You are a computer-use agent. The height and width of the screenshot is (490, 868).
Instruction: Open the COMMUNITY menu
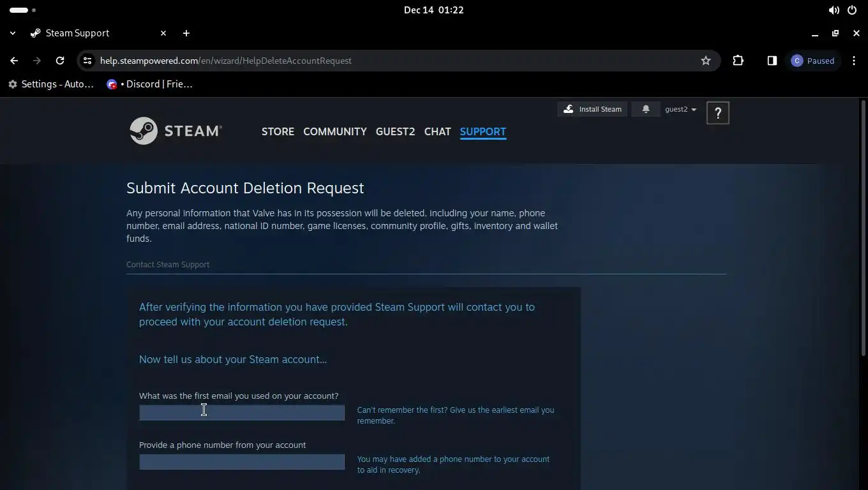point(335,131)
